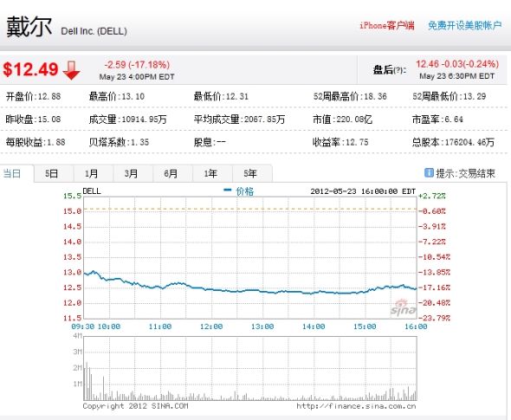Click the 12:00 time marker on chart

click(211, 326)
